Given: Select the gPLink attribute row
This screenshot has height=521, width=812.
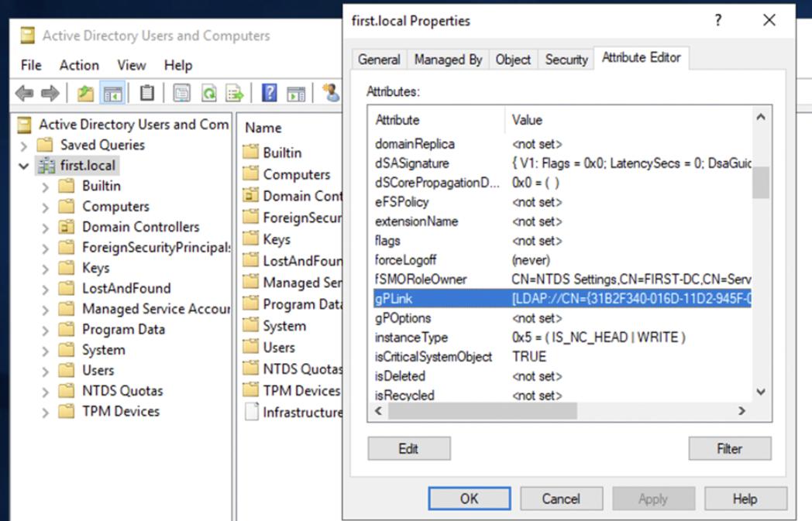Looking at the screenshot, I should pyautogui.click(x=563, y=299).
